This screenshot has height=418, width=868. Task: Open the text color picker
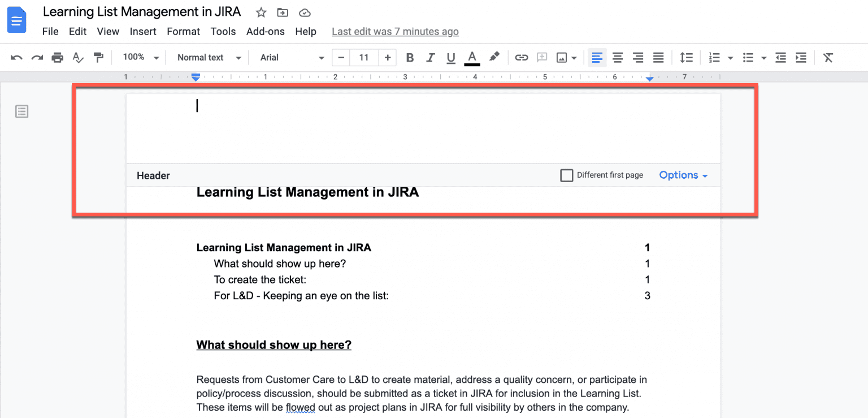tap(472, 58)
